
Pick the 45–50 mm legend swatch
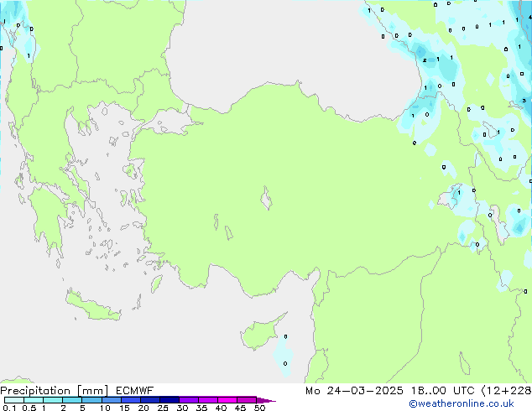(x=247, y=400)
